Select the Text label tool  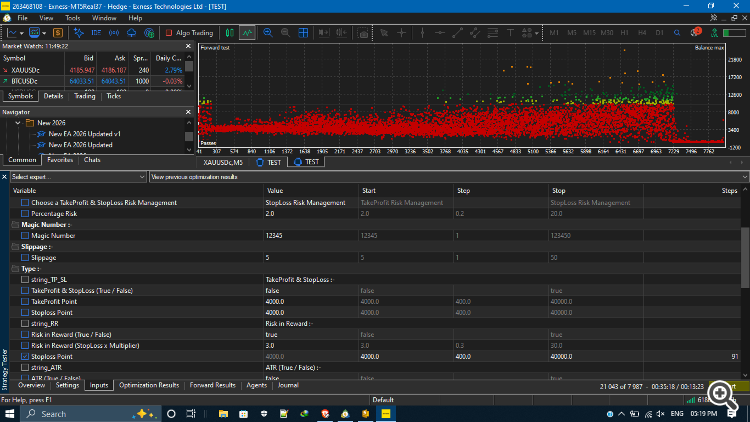coord(510,33)
